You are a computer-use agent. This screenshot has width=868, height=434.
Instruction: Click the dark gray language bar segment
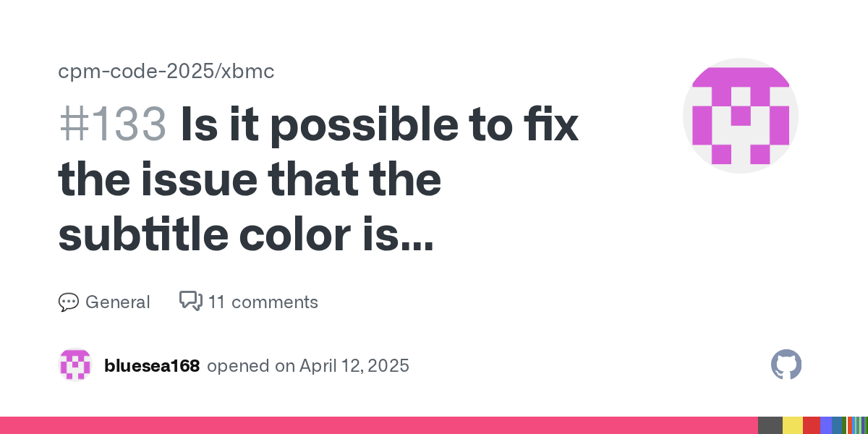pos(770,425)
